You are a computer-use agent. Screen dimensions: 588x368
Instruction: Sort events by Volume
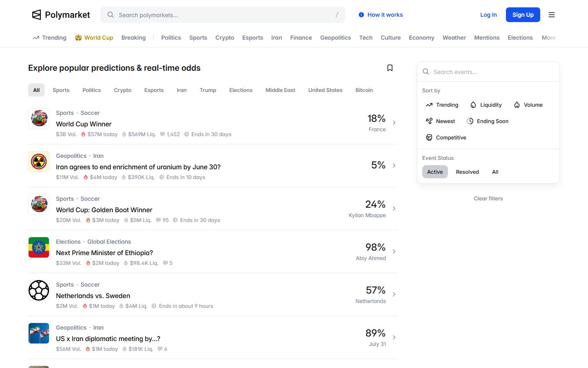[528, 105]
